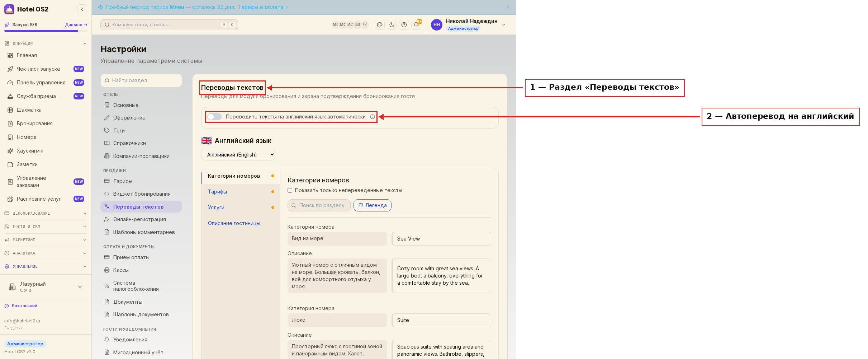This screenshot has height=359, width=868.
Task: Open the Английский (English) language dropdown
Action: pyautogui.click(x=238, y=155)
